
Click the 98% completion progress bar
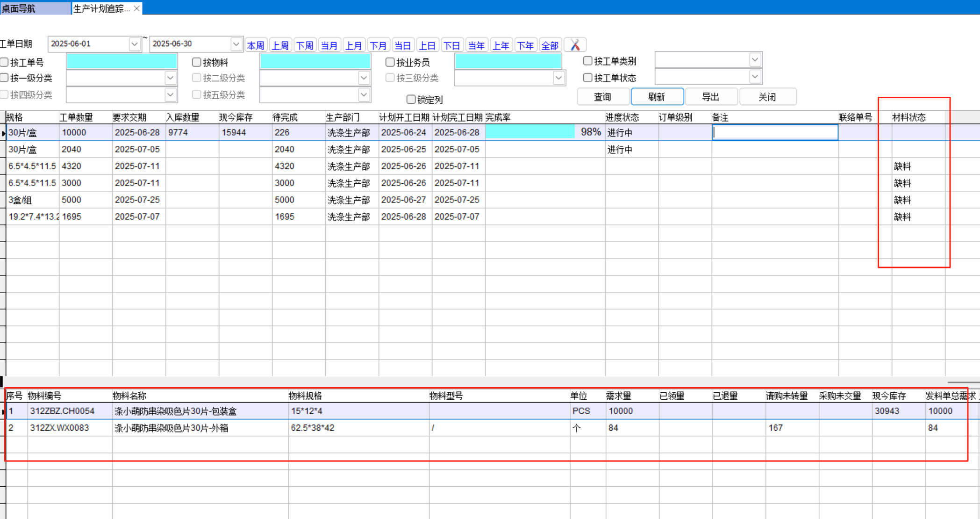(530, 132)
